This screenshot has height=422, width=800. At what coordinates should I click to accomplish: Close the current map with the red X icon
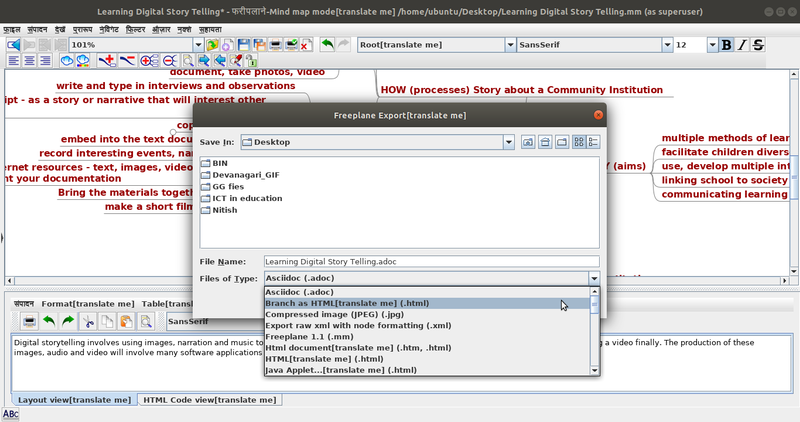coord(306,45)
